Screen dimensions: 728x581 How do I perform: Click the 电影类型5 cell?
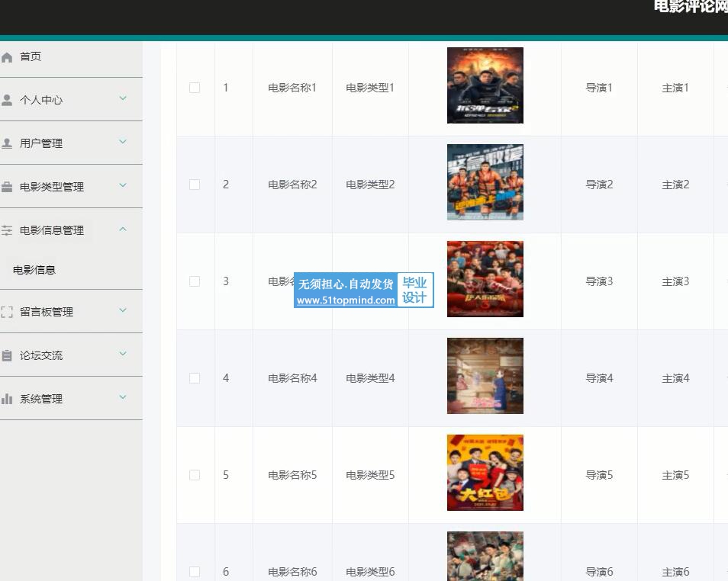pyautogui.click(x=371, y=475)
